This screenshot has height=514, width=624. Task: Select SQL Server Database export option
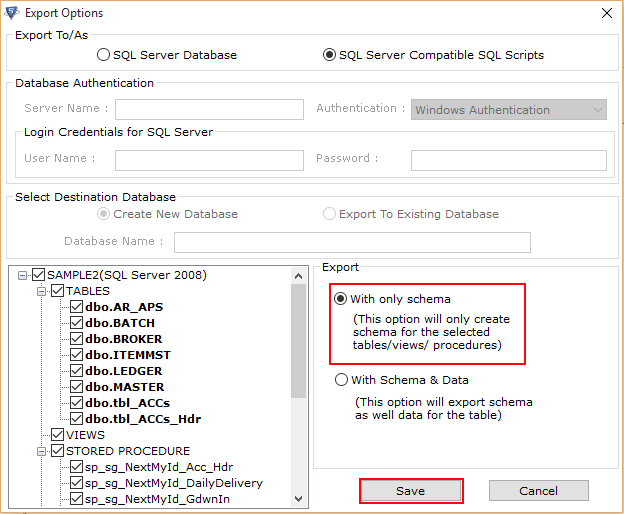coord(103,55)
